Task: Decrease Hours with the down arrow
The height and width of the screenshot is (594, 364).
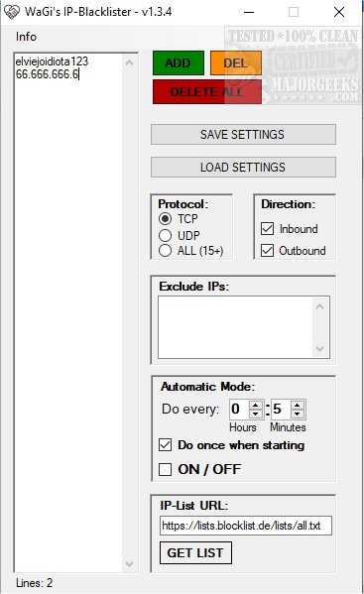Action: coord(256,414)
